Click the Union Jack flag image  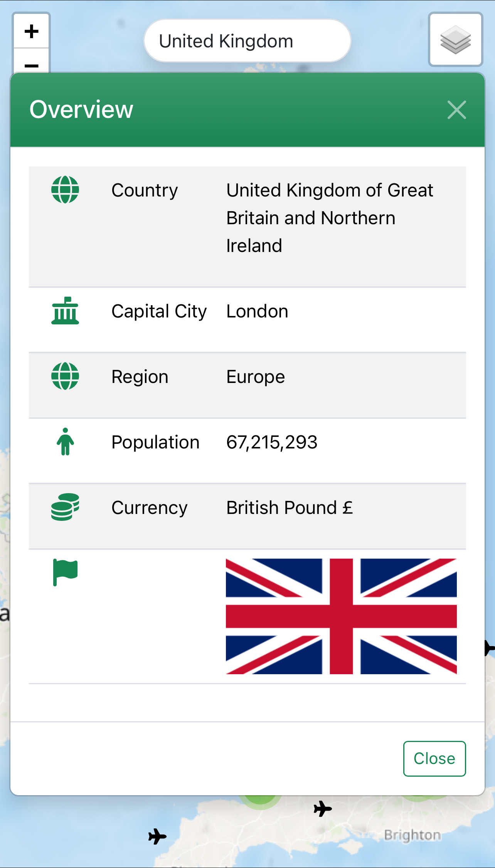[x=341, y=616]
